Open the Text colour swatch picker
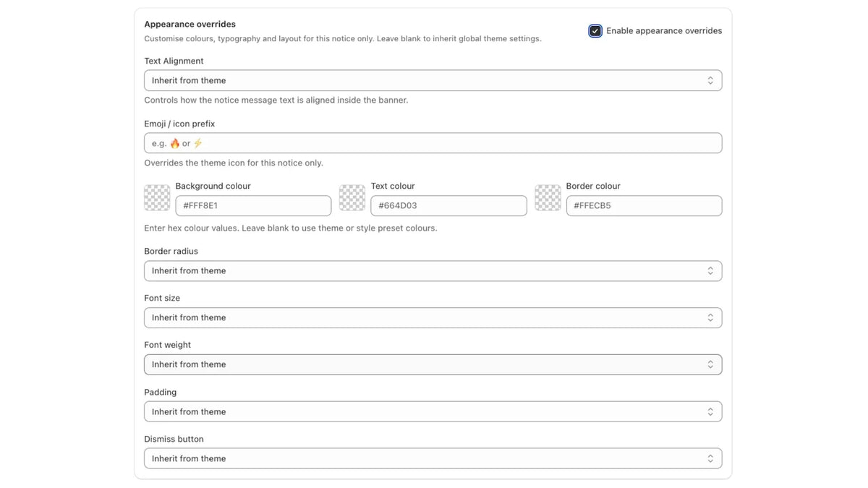The image size is (868, 488). tap(352, 198)
